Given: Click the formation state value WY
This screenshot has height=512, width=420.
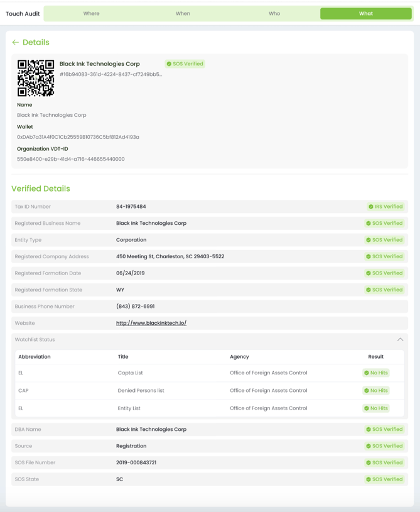Looking at the screenshot, I should [x=120, y=290].
